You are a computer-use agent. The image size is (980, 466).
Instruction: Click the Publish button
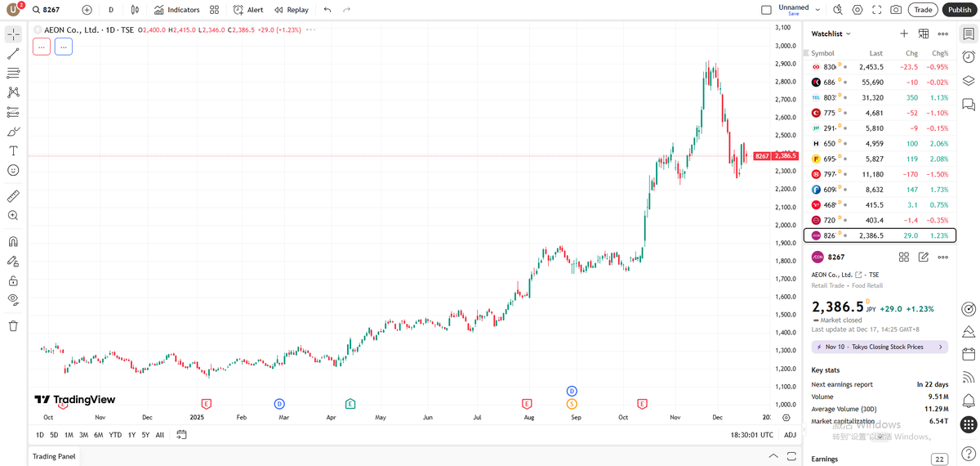coord(960,10)
